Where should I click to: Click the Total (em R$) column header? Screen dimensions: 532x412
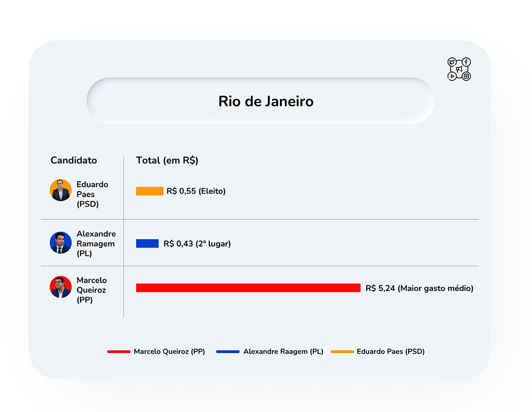pos(167,161)
